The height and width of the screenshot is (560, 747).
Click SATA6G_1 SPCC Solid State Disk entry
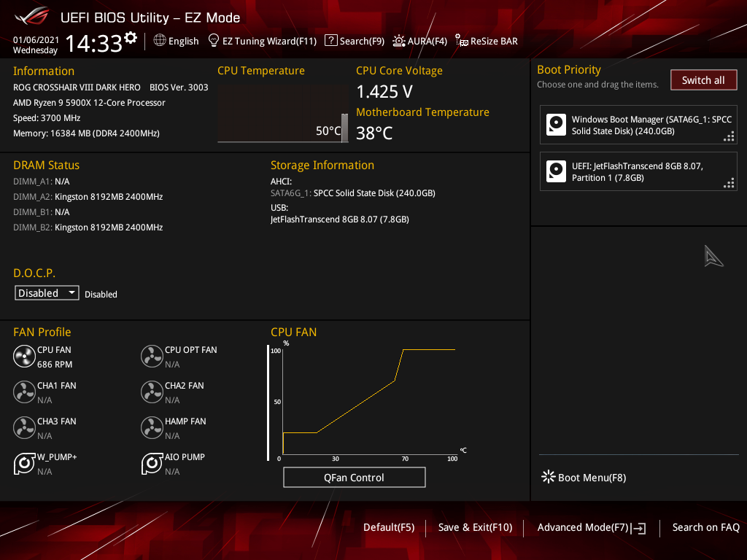click(x=353, y=192)
